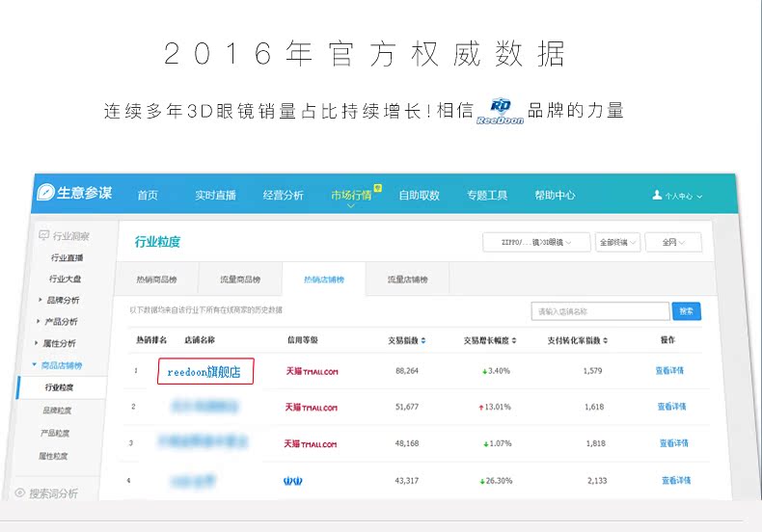Image resolution: width=762 pixels, height=532 pixels.
Task: Open the 个人中心 user profile icon
Action: (657, 195)
